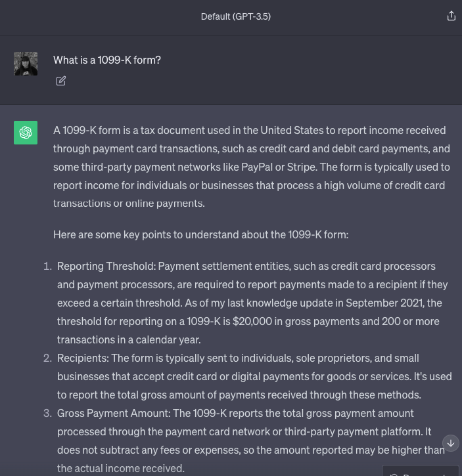Image resolution: width=462 pixels, height=476 pixels.
Task: Click the "Here are some key points" line
Action: pos(200,234)
